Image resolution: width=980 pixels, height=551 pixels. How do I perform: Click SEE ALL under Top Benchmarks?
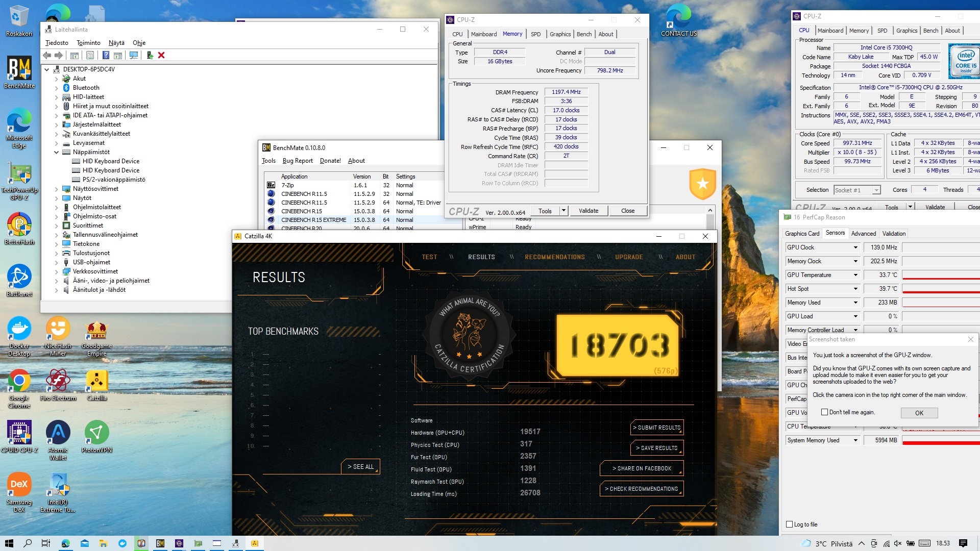[360, 466]
